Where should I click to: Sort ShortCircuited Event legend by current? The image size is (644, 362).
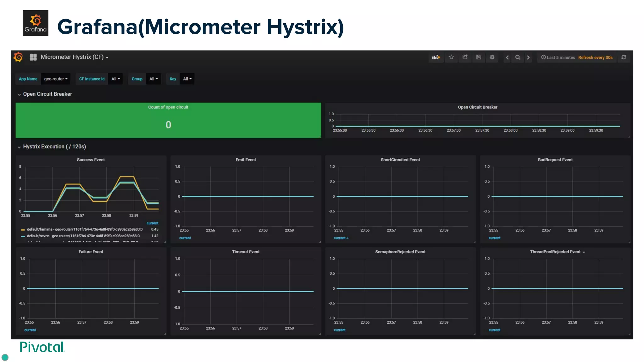point(341,238)
